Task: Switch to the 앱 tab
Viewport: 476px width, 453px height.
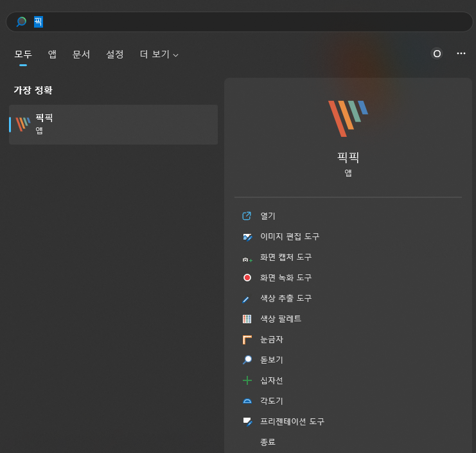Action: click(x=52, y=55)
